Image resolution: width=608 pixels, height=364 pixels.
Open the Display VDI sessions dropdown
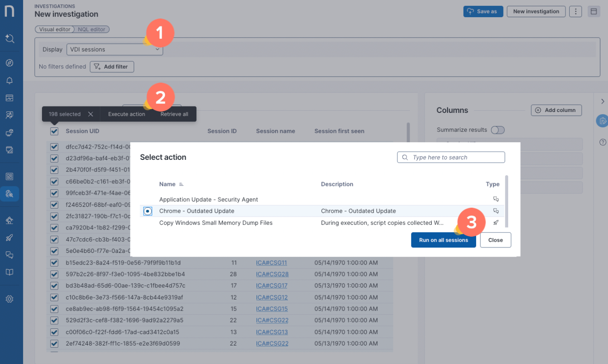(115, 50)
